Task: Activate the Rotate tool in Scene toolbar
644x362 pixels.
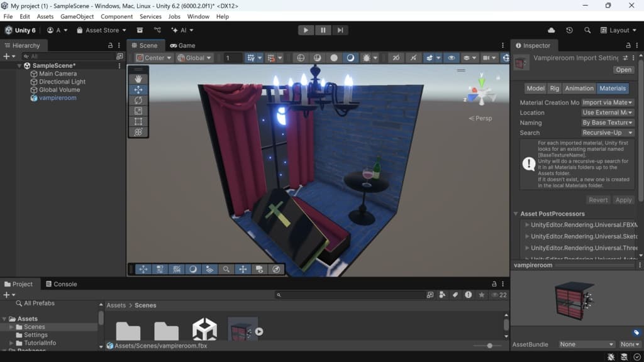Action: pos(138,100)
